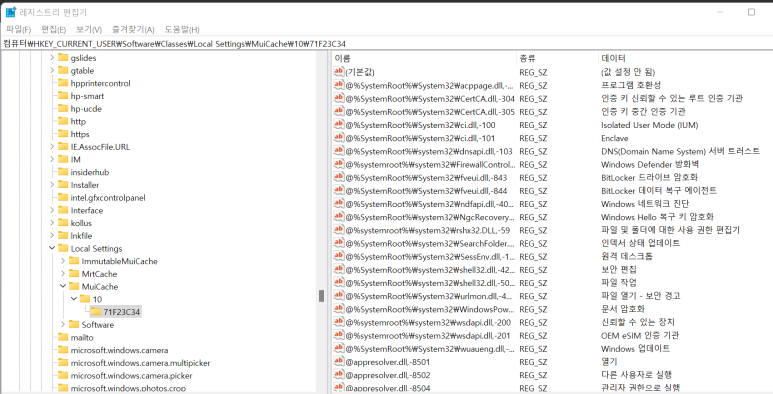Open the 파일(F) menu
This screenshot has width=773, height=394.
[x=18, y=29]
